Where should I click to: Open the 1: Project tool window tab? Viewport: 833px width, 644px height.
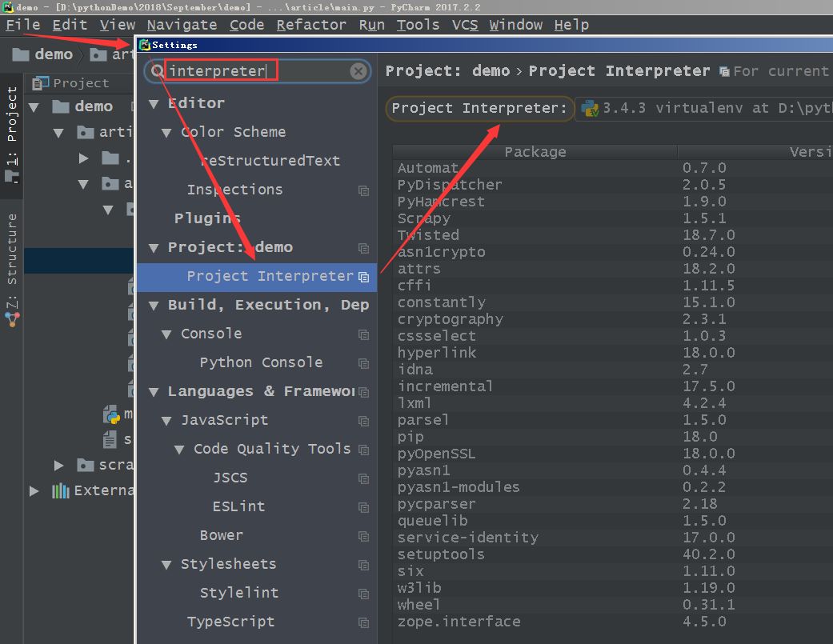[x=12, y=135]
